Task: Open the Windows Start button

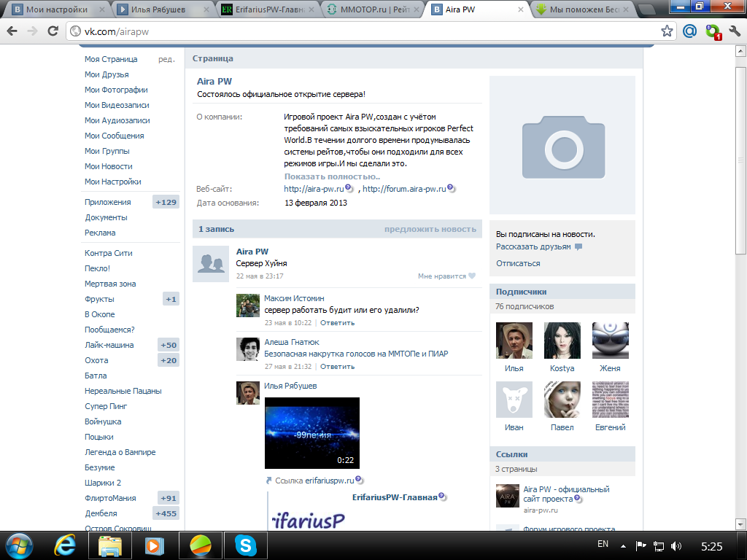Action: [x=19, y=545]
